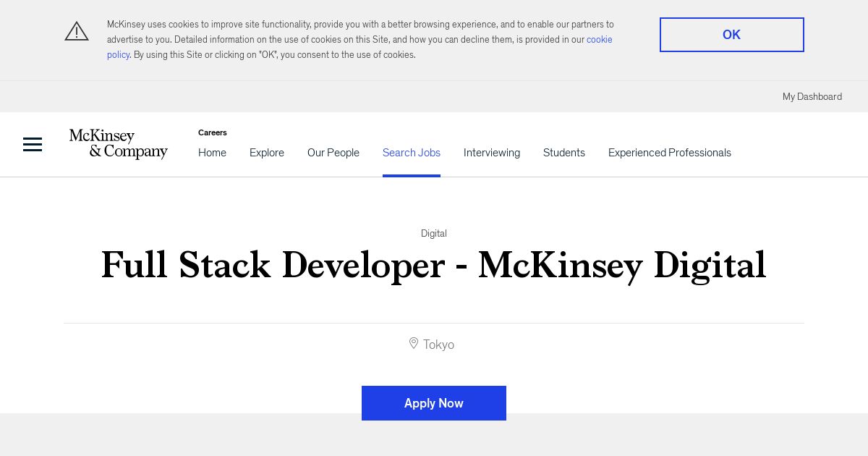
Task: Accept cookies with the OK button
Action: (732, 35)
